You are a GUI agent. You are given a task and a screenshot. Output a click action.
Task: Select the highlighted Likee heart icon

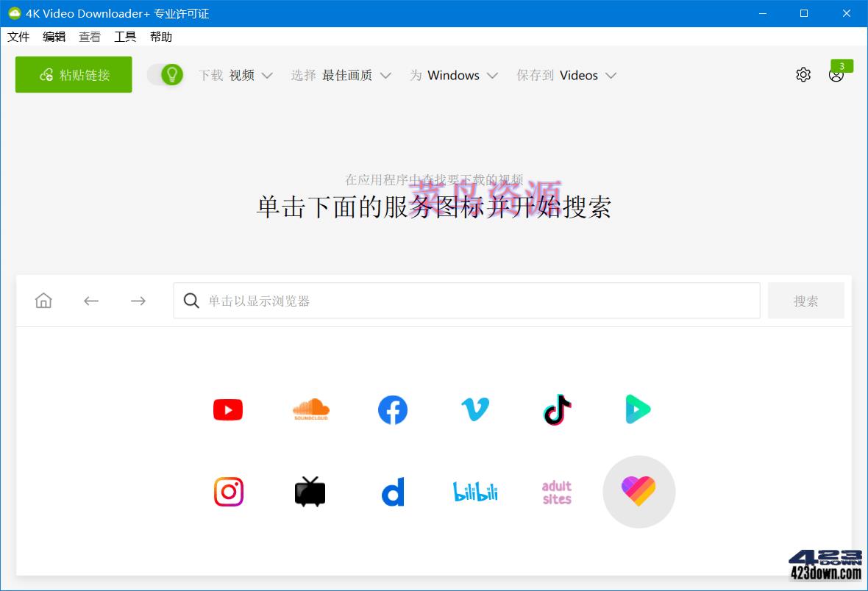[638, 492]
